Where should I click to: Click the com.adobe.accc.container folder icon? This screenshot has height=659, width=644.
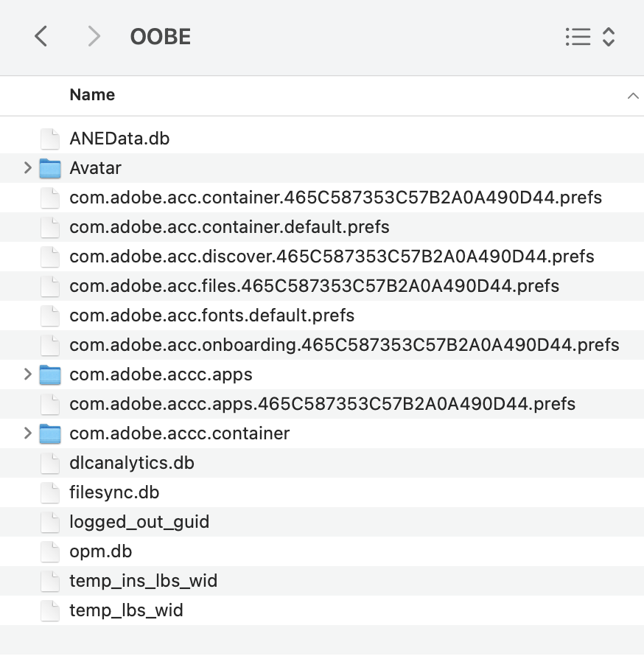tap(49, 433)
